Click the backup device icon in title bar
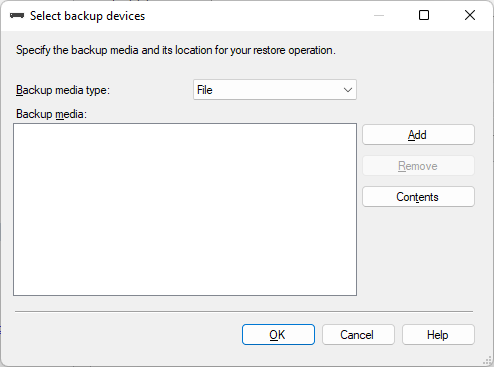 (17, 16)
